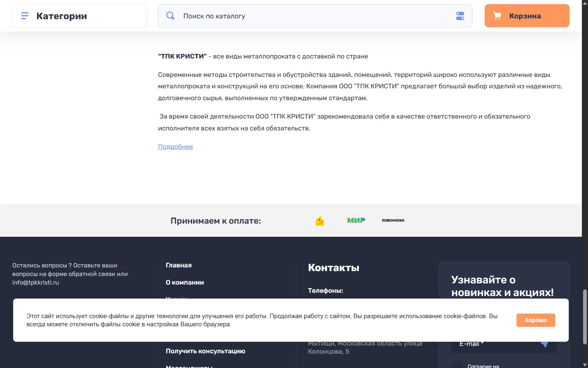Click the yellow wallet payment icon
The width and height of the screenshot is (588, 368).
point(320,221)
